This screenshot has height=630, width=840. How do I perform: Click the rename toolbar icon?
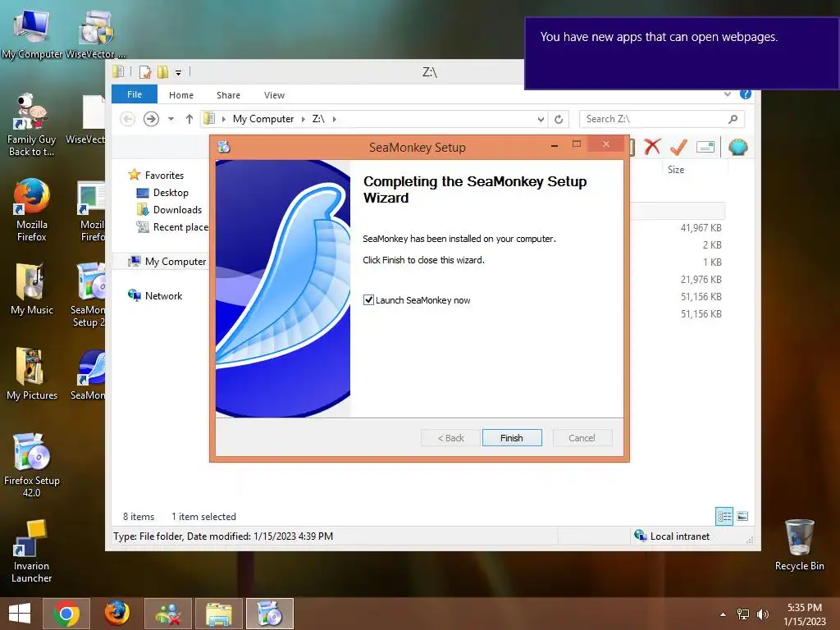pyautogui.click(x=705, y=147)
